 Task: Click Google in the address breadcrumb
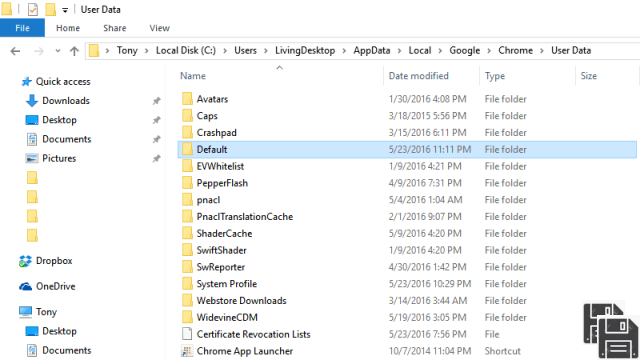pos(464,51)
